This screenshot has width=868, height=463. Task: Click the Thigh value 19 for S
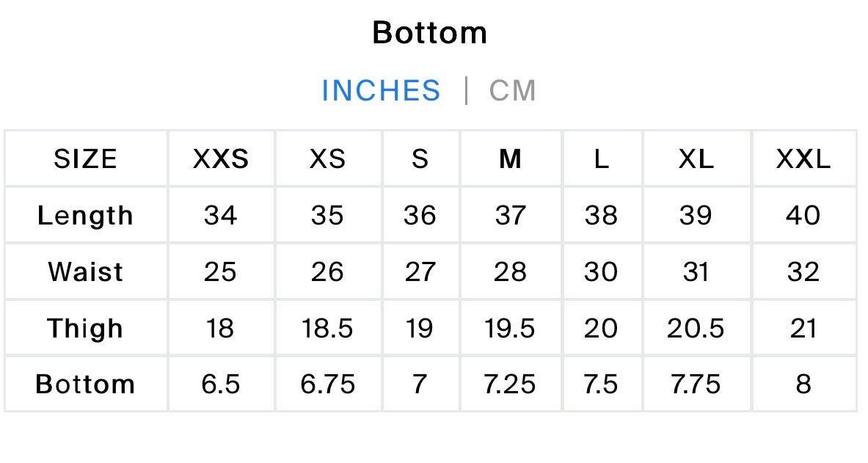tap(419, 329)
